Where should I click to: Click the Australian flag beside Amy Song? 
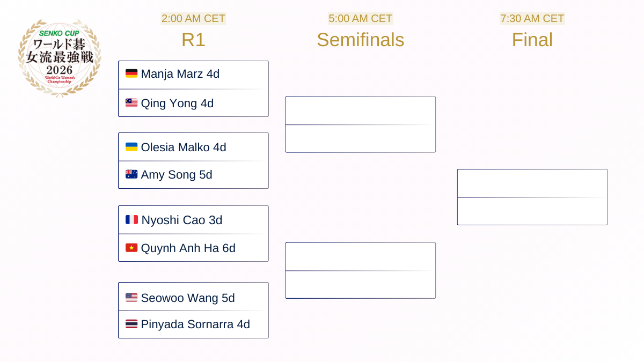pos(131,174)
